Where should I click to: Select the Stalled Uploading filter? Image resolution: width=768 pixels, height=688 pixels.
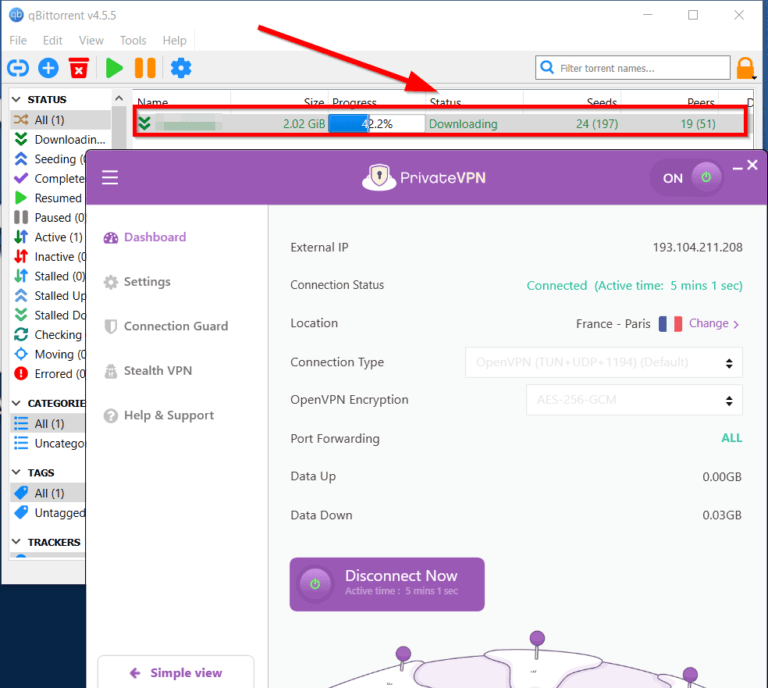click(x=48, y=296)
